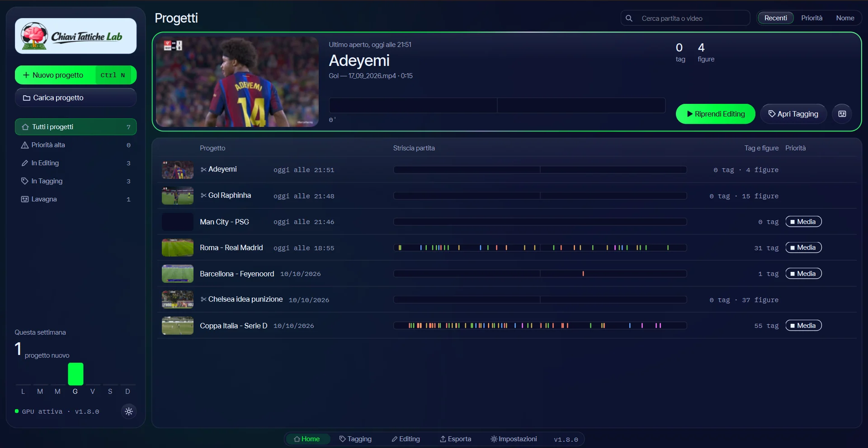Viewport: 868px width, 448px height.
Task: Click 'v1.8.0' in bottom bar
Action: coord(566,439)
